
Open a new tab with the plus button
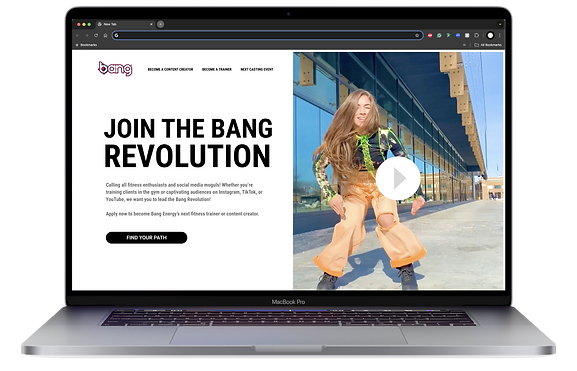pos(160,24)
